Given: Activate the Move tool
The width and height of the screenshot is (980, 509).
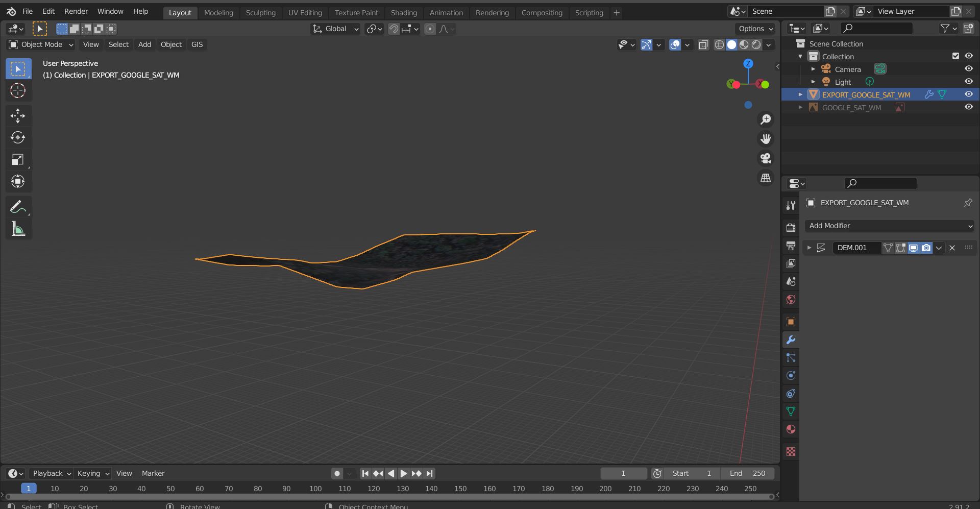Looking at the screenshot, I should click(x=18, y=116).
